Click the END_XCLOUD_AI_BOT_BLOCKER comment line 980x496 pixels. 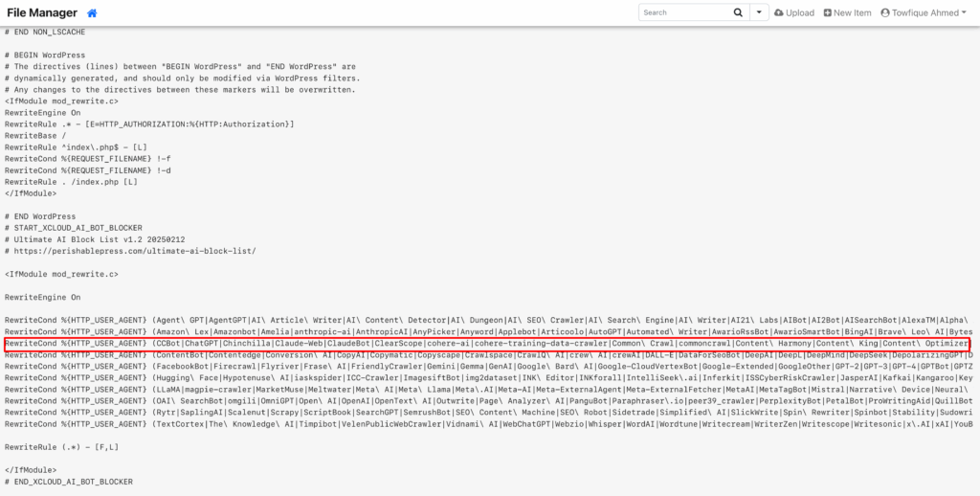coord(69,481)
